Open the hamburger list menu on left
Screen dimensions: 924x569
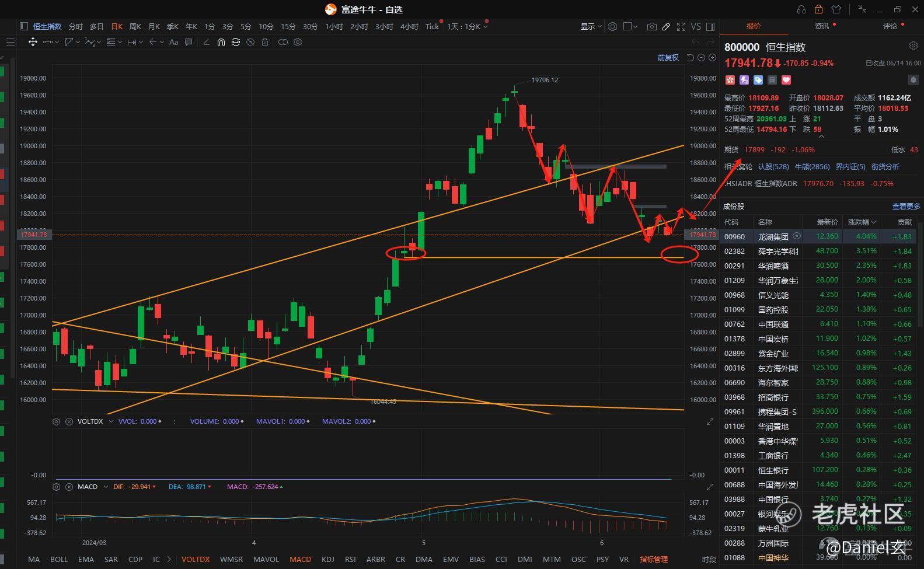point(10,42)
